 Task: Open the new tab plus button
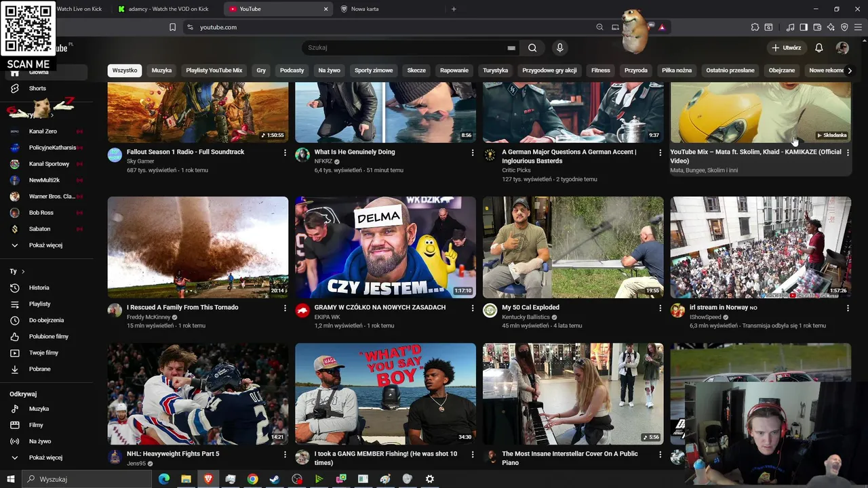pos(454,9)
